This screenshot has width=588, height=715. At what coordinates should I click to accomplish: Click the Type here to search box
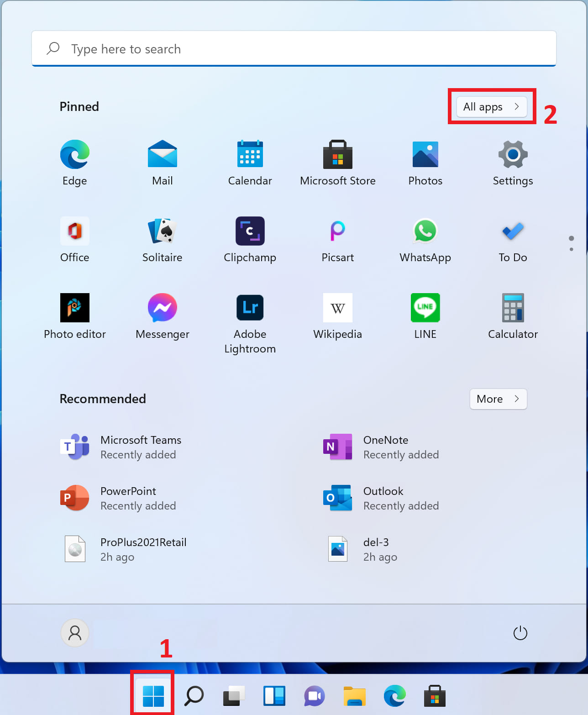(x=294, y=49)
